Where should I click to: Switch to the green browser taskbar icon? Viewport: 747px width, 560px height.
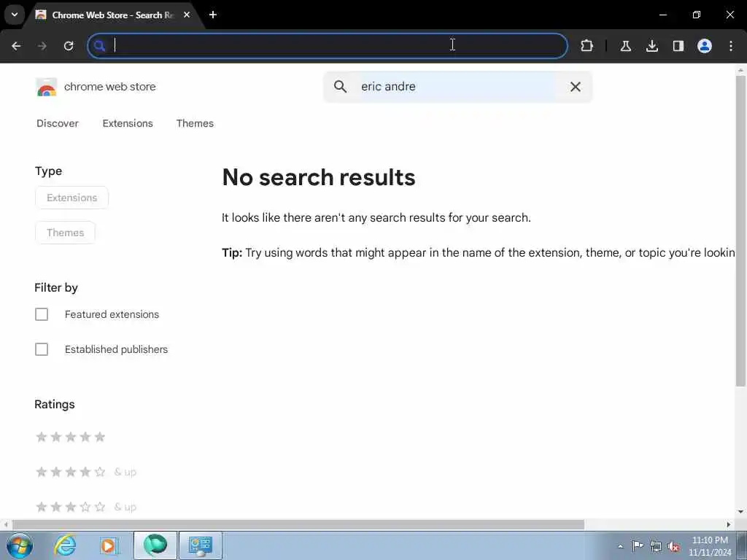tap(155, 545)
